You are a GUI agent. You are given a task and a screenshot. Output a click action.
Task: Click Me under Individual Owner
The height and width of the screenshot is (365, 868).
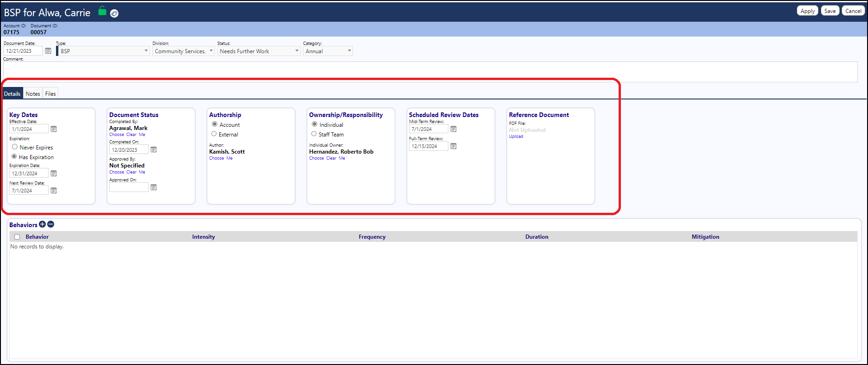coord(342,158)
